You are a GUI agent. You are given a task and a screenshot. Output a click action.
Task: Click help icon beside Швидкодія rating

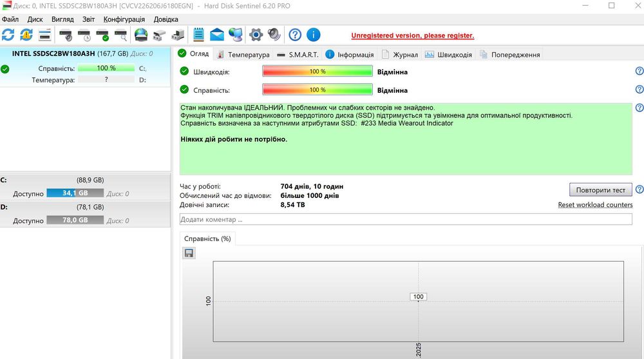tap(639, 71)
